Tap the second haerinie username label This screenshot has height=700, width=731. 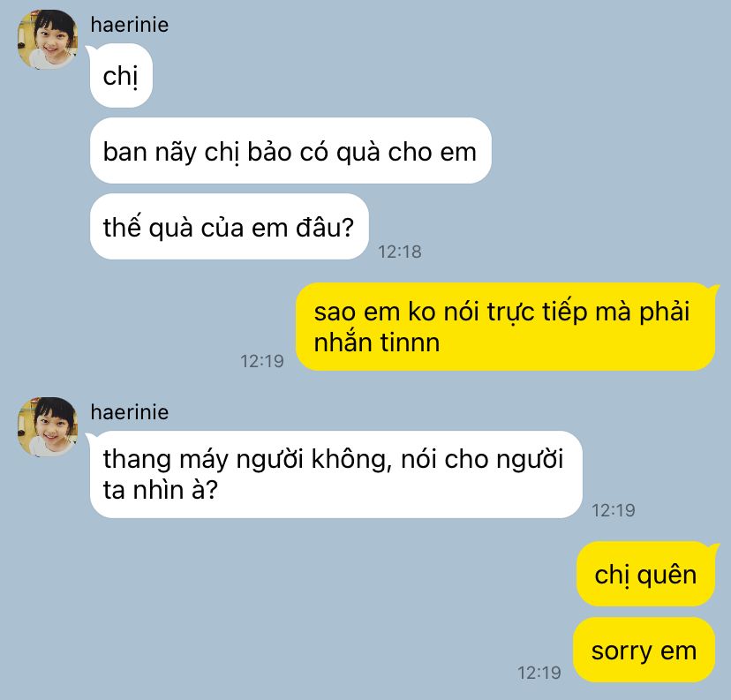coord(129,412)
